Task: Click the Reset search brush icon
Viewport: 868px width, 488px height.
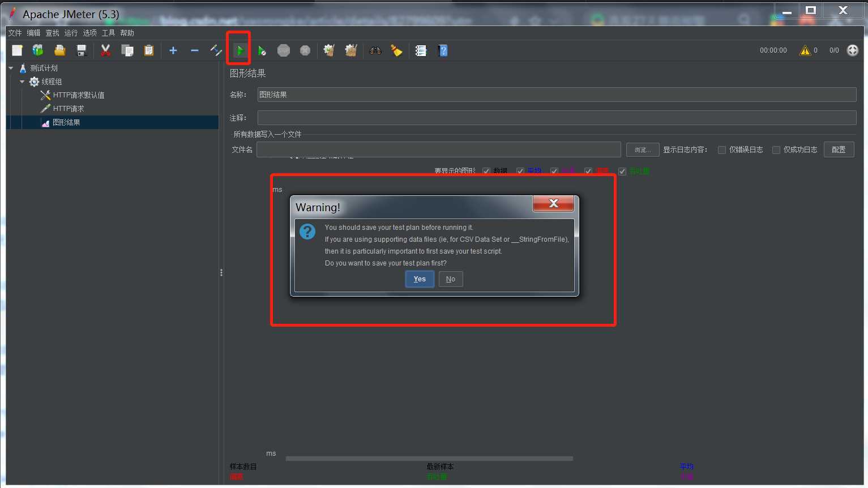Action: click(396, 50)
